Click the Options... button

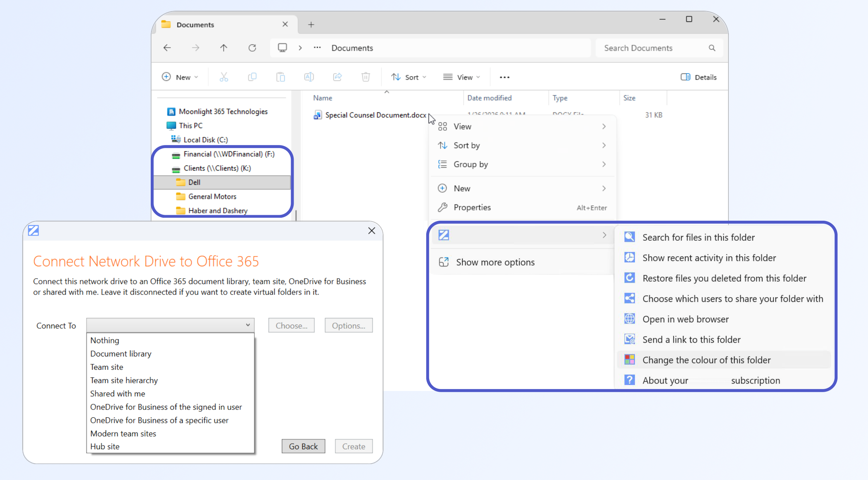tap(349, 325)
